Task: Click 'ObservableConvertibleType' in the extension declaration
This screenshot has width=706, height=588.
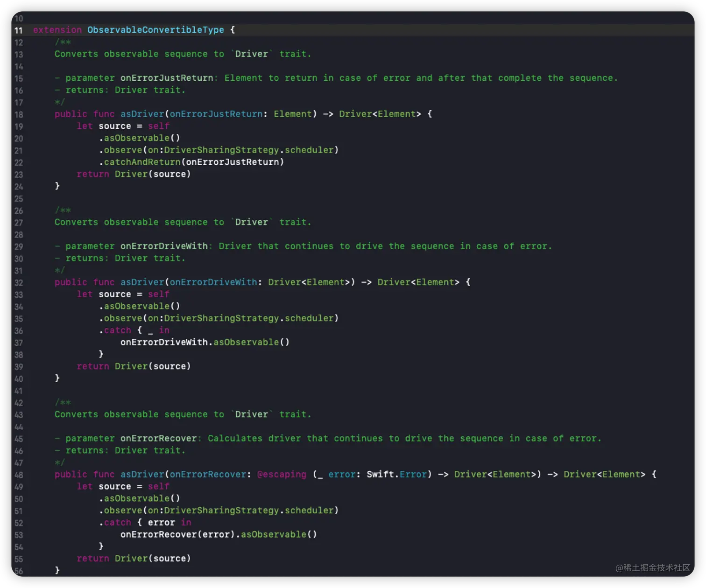Action: pyautogui.click(x=155, y=30)
